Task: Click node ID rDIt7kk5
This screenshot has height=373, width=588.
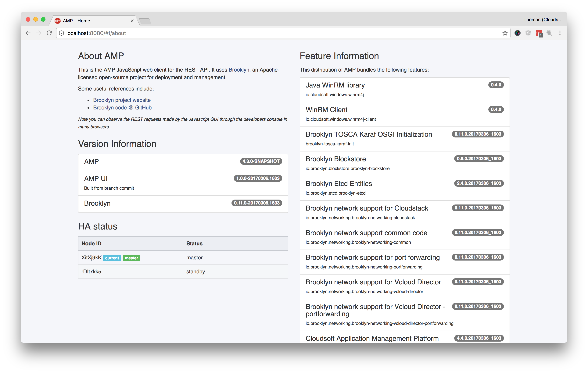Action: point(91,272)
